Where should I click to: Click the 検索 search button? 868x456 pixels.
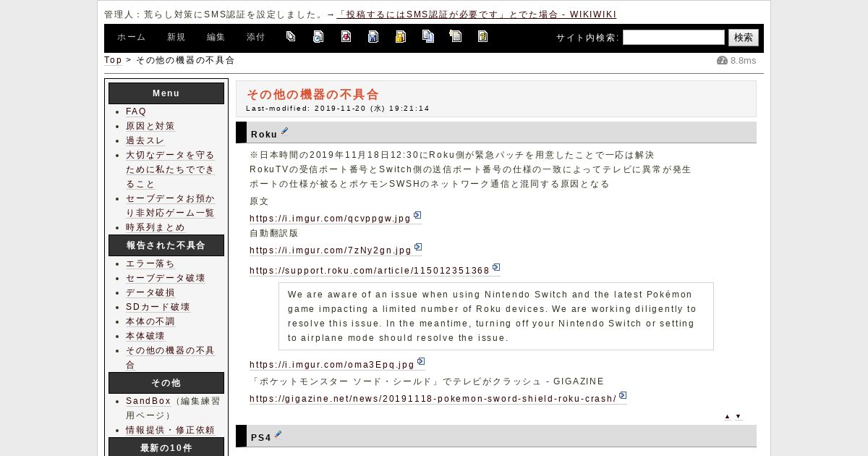coord(744,38)
